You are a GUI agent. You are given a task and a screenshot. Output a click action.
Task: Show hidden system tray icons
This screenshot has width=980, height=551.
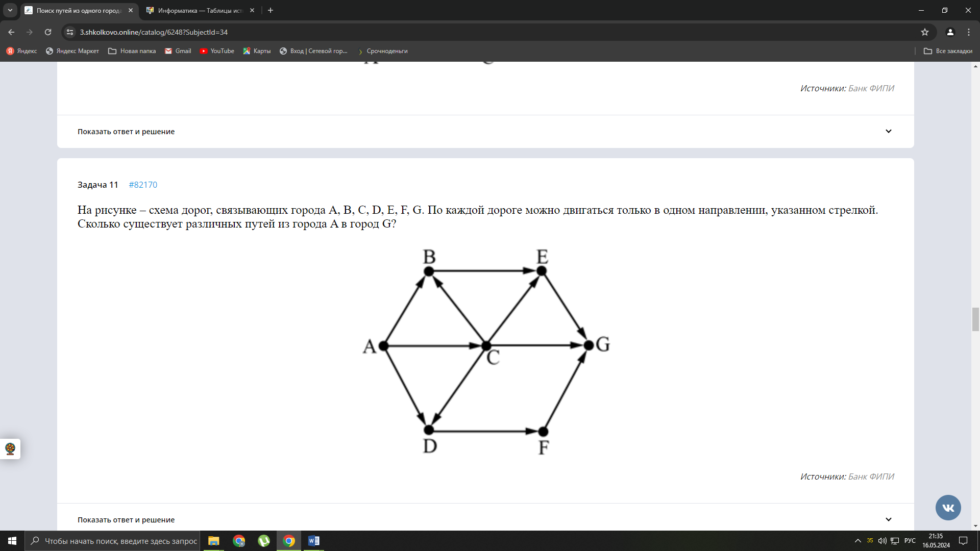point(858,541)
